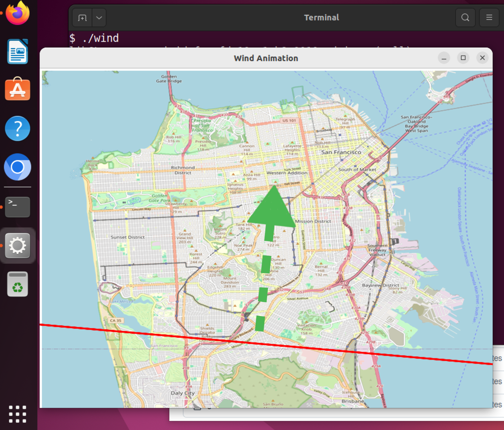Show Applications grid button
This screenshot has width=504, height=430.
point(18,414)
